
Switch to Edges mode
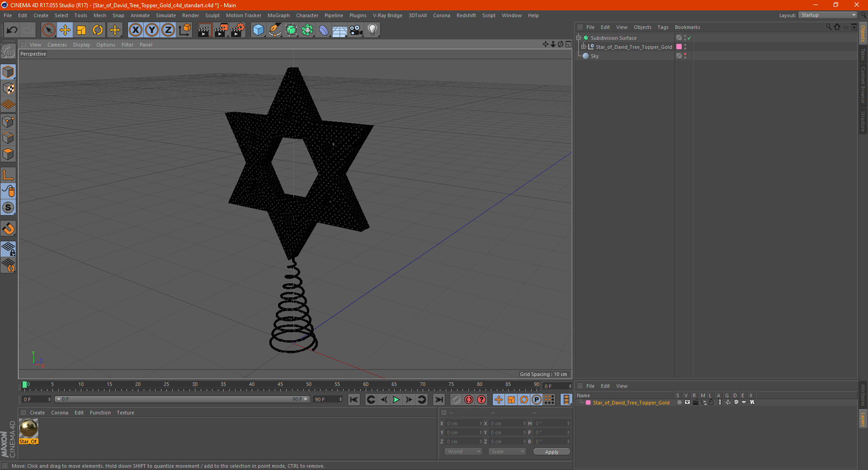(8, 138)
